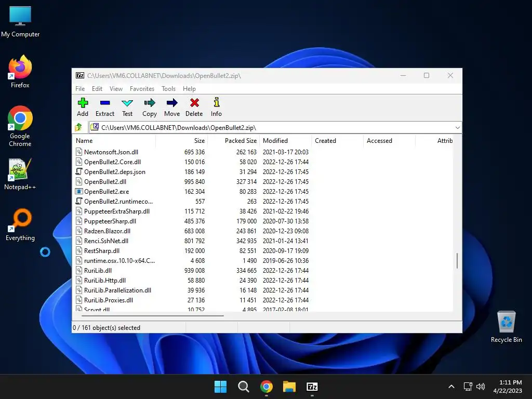Go up one folder level icon
This screenshot has width=532, height=399.
point(79,127)
